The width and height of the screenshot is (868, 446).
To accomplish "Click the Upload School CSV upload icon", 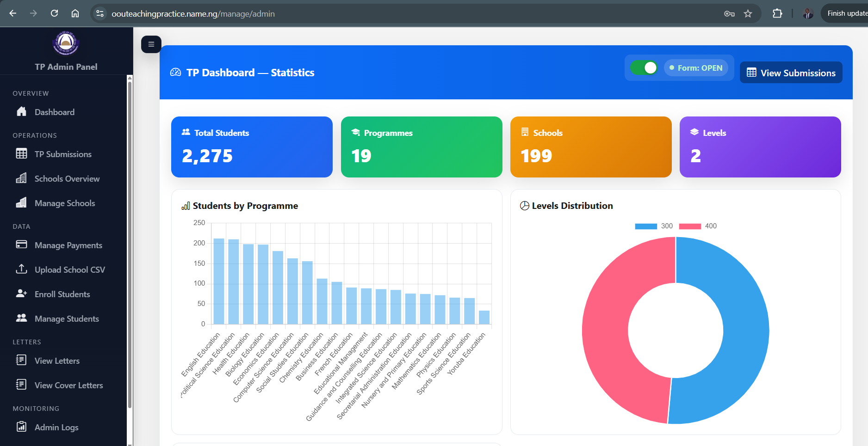I will click(x=21, y=269).
